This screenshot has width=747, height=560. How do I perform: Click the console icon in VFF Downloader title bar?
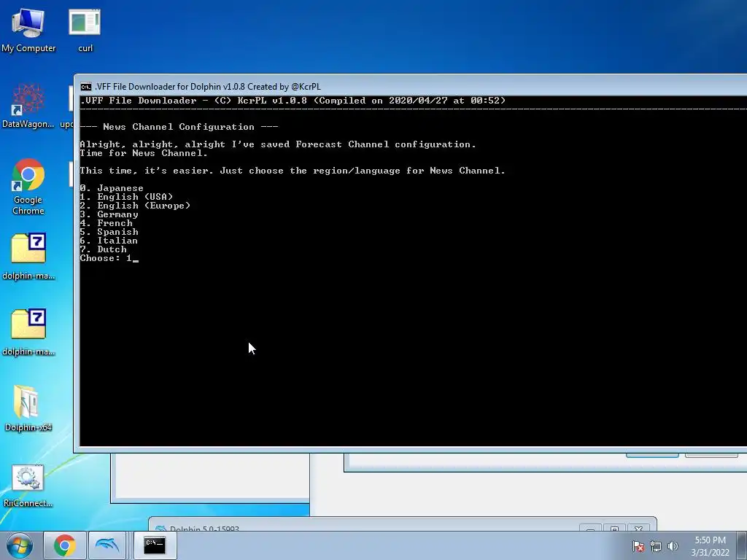[x=86, y=87]
